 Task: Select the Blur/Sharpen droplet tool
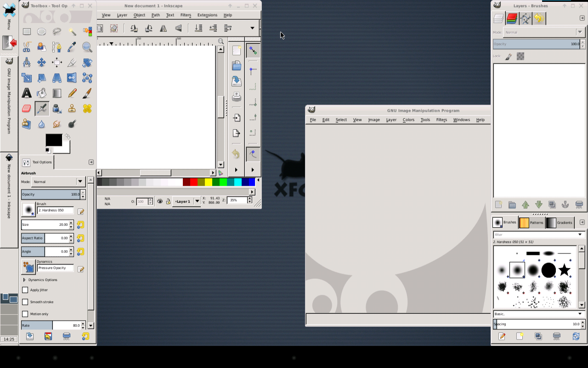click(x=42, y=124)
